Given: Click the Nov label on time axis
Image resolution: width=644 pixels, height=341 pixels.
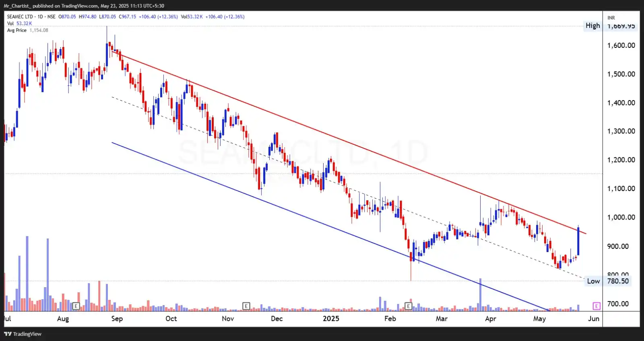Looking at the screenshot, I should pos(228,319).
